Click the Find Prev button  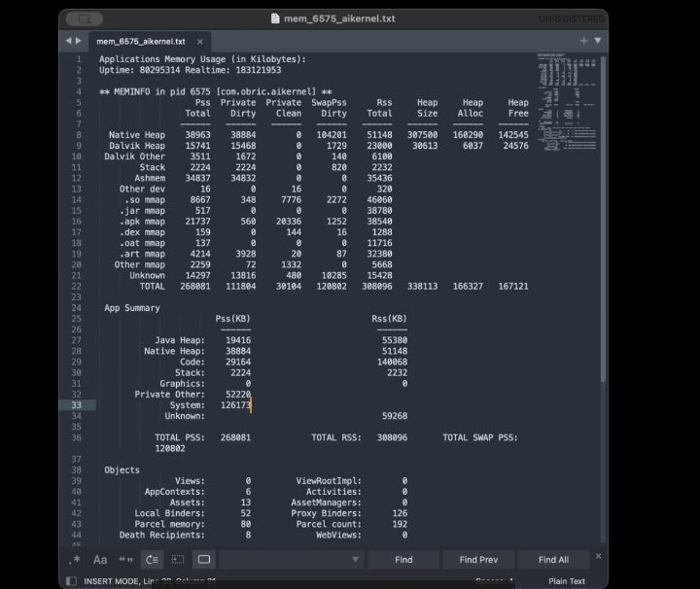coord(478,560)
